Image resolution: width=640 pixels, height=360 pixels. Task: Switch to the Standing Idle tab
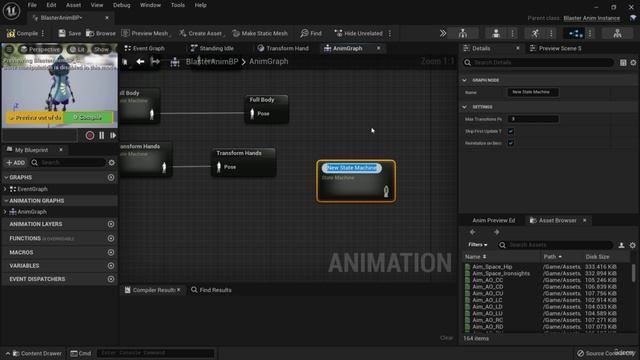click(x=212, y=48)
